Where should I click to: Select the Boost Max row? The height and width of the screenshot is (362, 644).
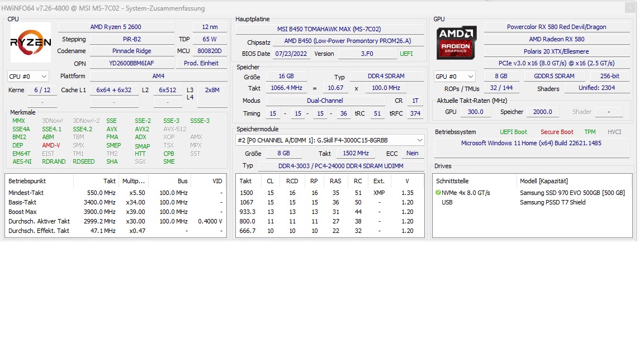coord(115,212)
